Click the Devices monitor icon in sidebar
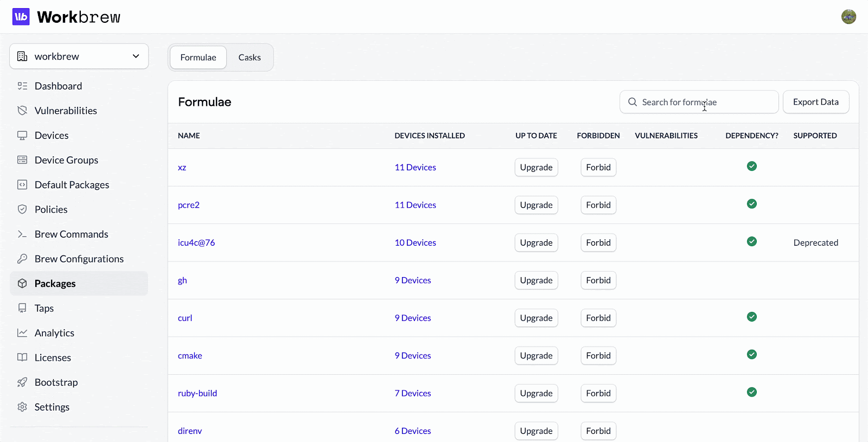The height and width of the screenshot is (442, 868). tap(22, 136)
